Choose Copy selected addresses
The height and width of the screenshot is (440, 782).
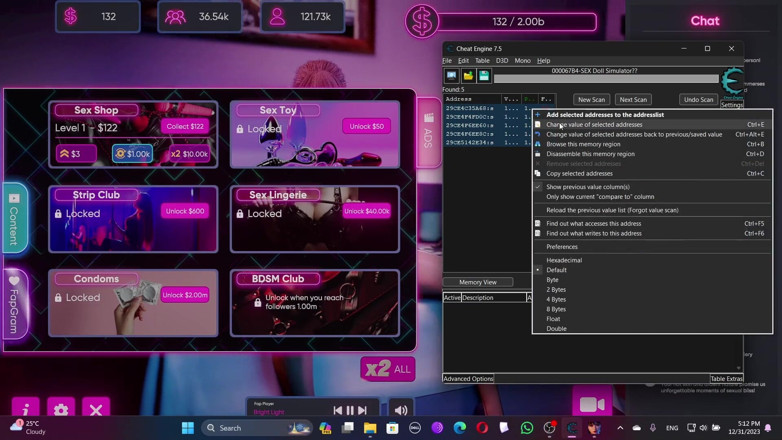click(x=652, y=174)
